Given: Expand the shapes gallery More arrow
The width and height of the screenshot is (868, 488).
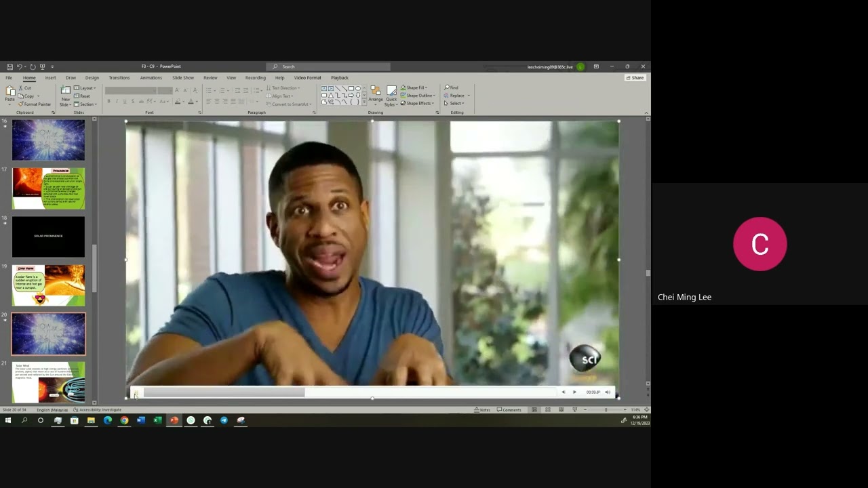Looking at the screenshot, I should pos(366,102).
